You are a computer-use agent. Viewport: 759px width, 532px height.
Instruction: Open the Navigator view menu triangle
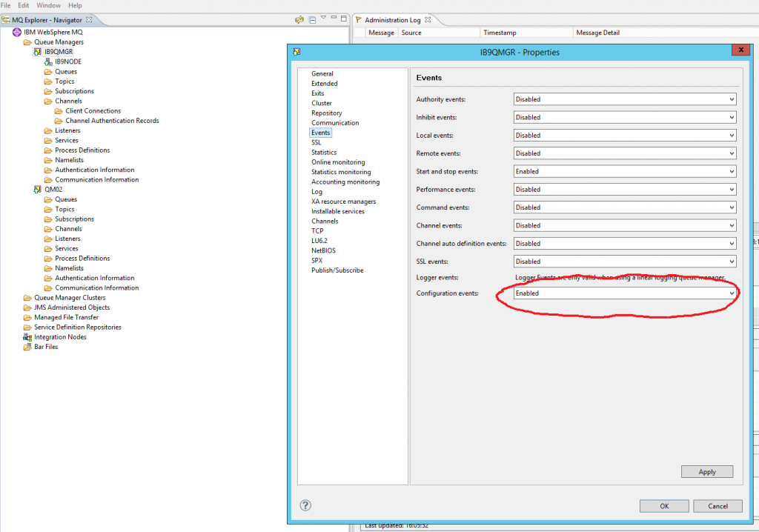(x=323, y=18)
